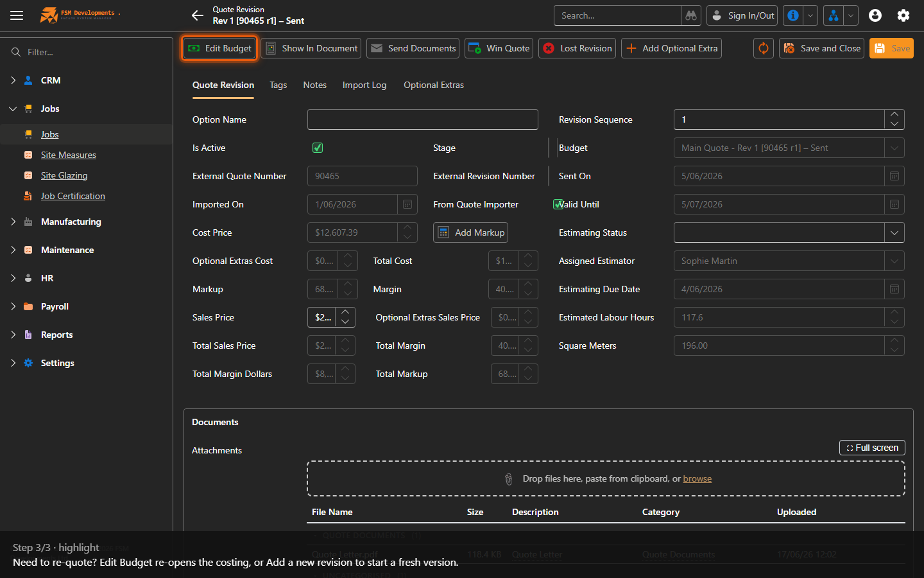Switch to the Import Log tab
924x578 pixels.
tap(364, 85)
